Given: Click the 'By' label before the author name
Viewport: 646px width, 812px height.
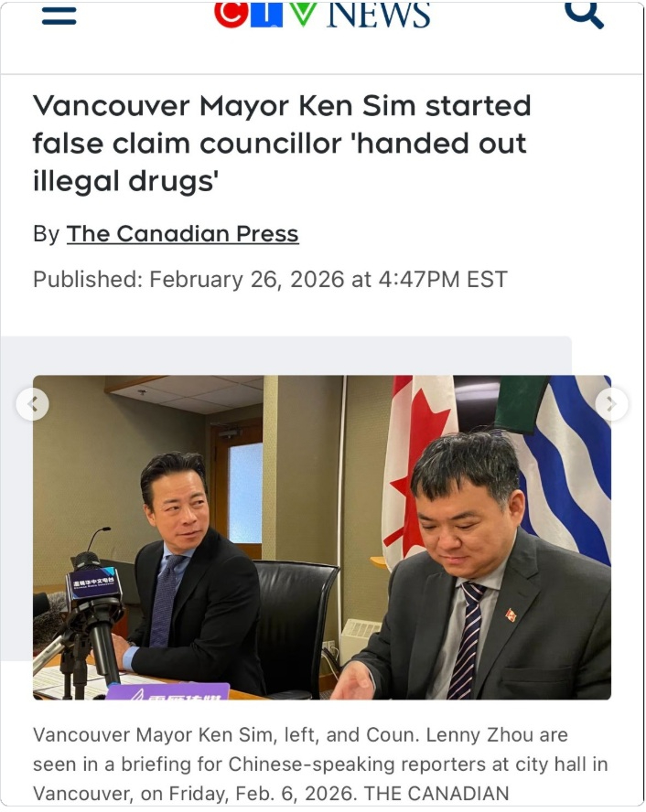Looking at the screenshot, I should (47, 233).
